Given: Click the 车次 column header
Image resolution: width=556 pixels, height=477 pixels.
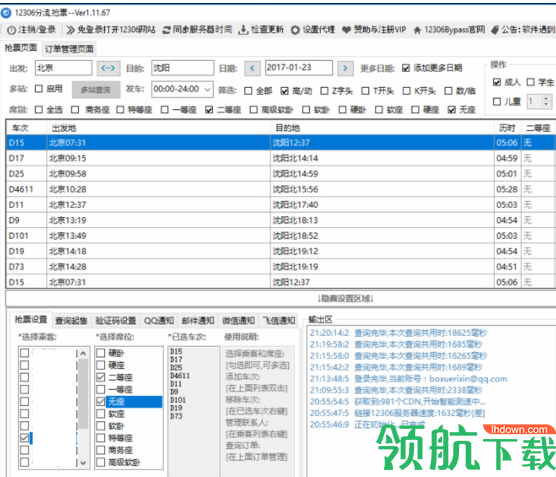Looking at the screenshot, I should [x=27, y=128].
